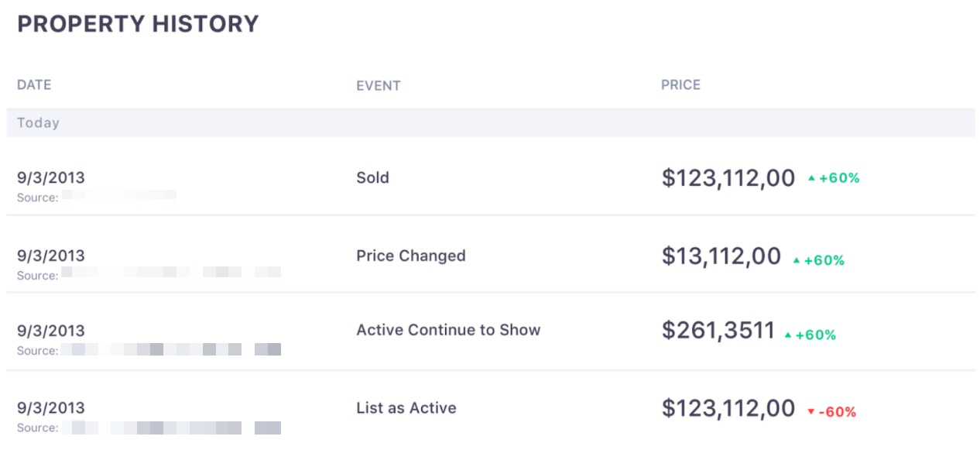This screenshot has width=980, height=450.
Task: Click the green up arrow beside $261,3511
Action: (x=788, y=335)
